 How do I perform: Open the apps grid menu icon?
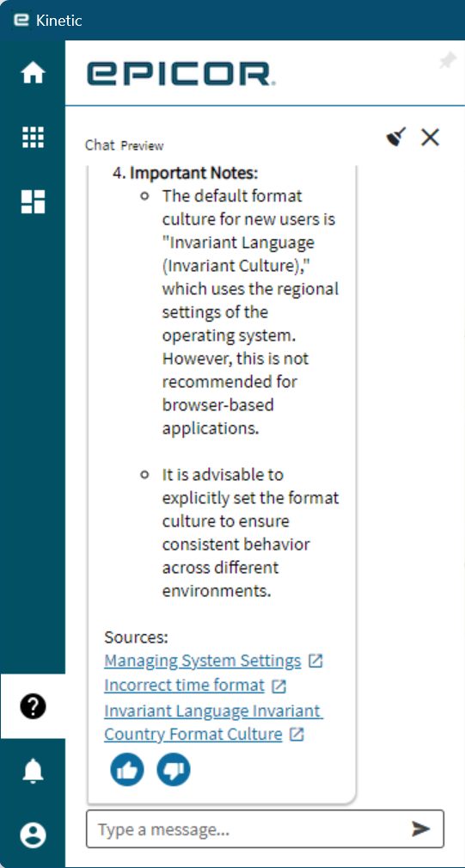tap(33, 137)
